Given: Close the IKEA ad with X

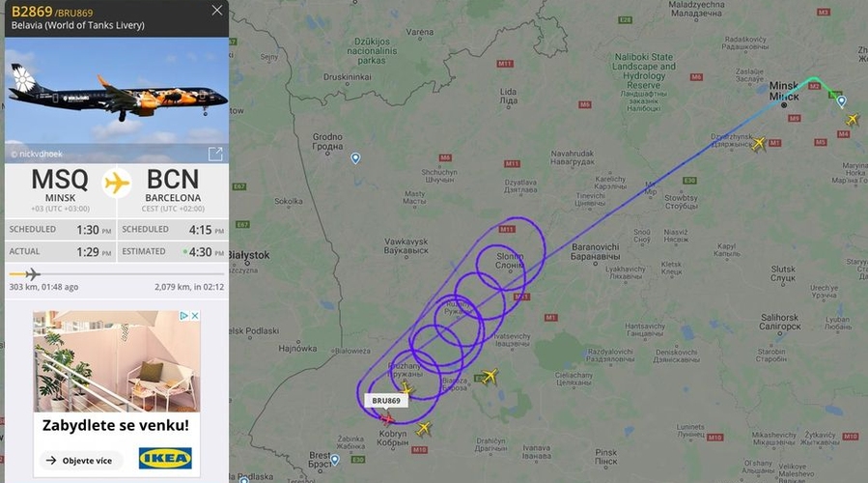Looking at the screenshot, I should tap(195, 316).
